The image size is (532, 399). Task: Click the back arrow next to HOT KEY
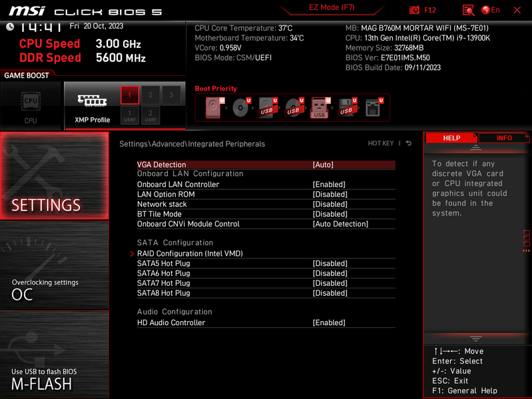pyautogui.click(x=409, y=143)
